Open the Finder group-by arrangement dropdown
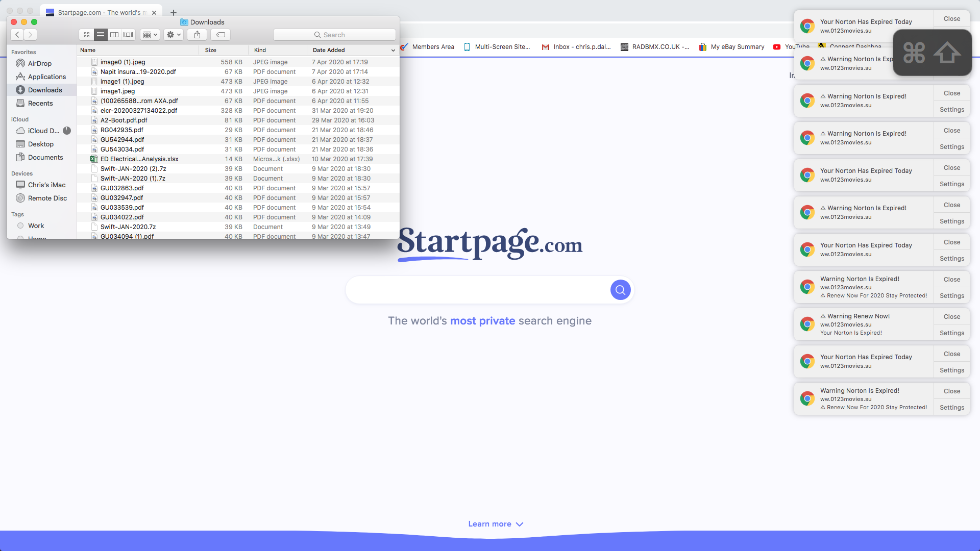Screen dimensions: 980x551 150,35
